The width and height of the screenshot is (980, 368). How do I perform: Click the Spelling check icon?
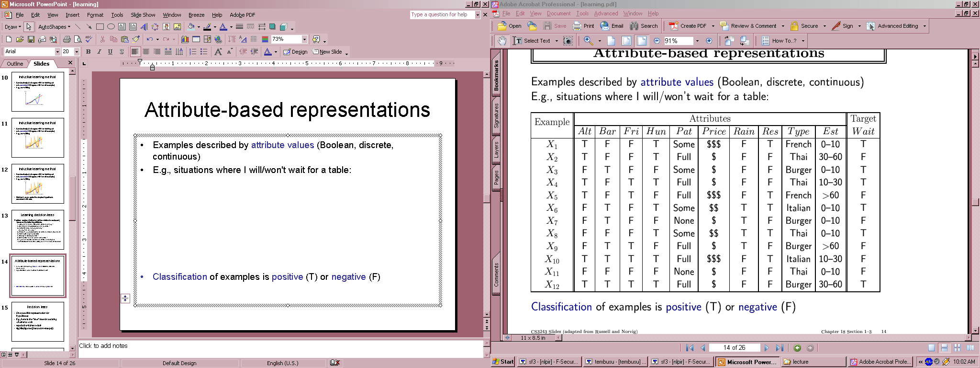point(89,39)
